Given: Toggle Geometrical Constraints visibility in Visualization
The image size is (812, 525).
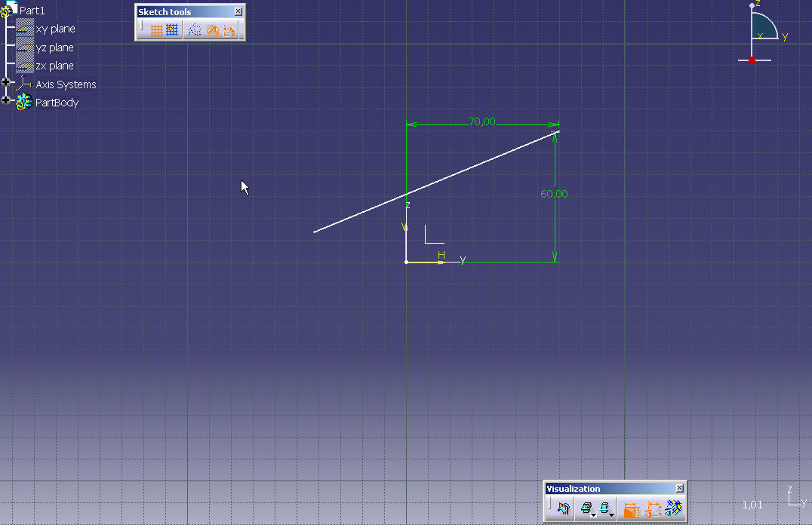Looking at the screenshot, I should pyautogui.click(x=673, y=508).
